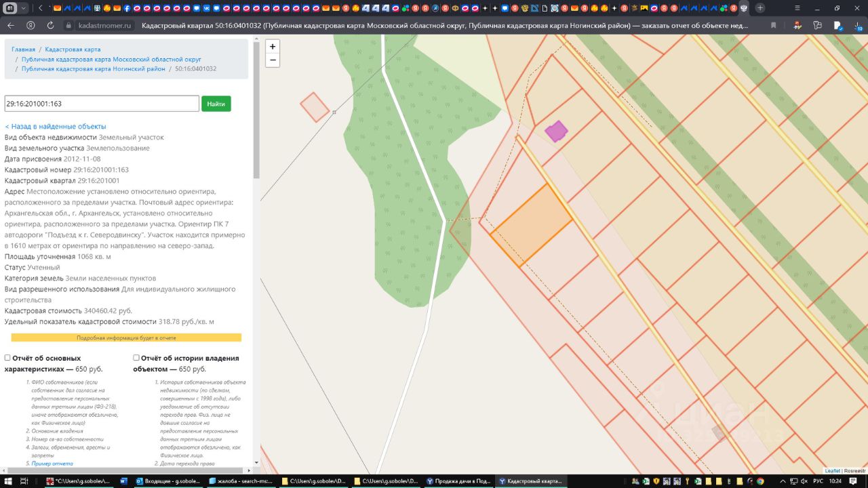Go back to the previous page
This screenshot has height=488, width=868.
(x=10, y=25)
